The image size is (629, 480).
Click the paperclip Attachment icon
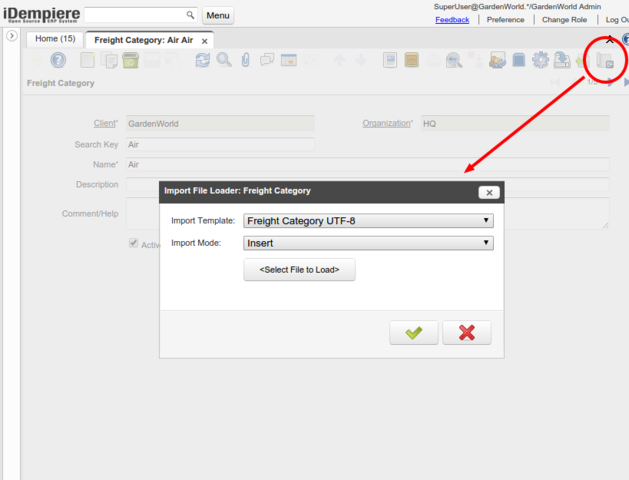click(x=246, y=61)
